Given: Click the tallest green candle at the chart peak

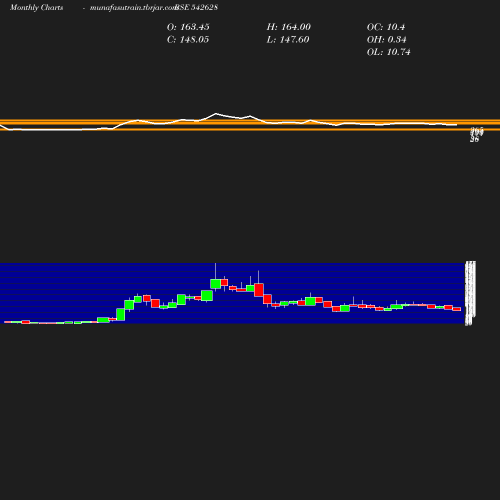Looking at the screenshot, I should [x=215, y=284].
